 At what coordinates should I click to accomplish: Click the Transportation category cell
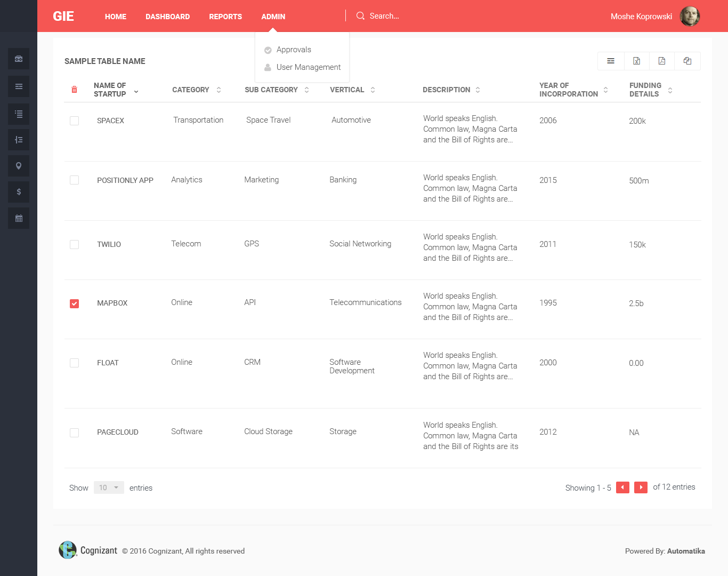[198, 120]
